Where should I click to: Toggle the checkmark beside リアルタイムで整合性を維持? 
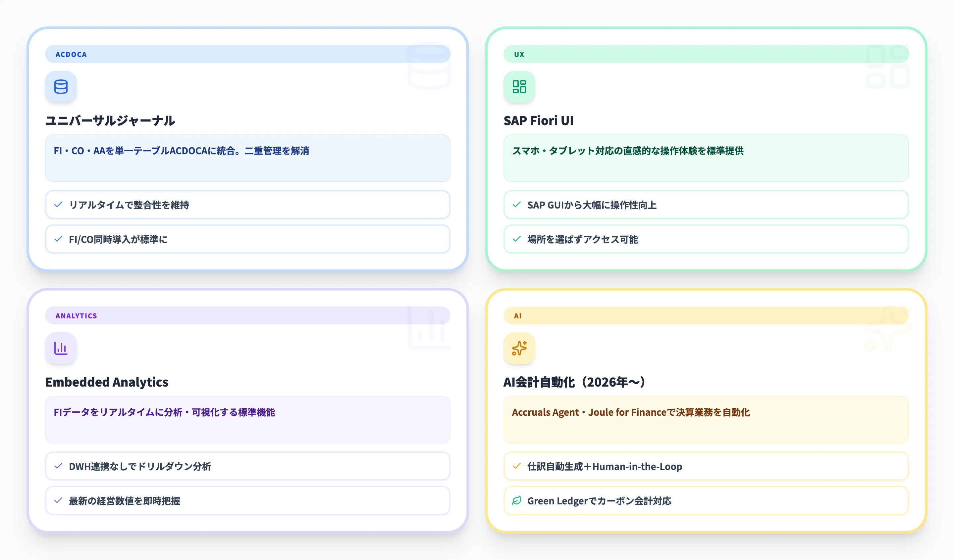pyautogui.click(x=58, y=205)
